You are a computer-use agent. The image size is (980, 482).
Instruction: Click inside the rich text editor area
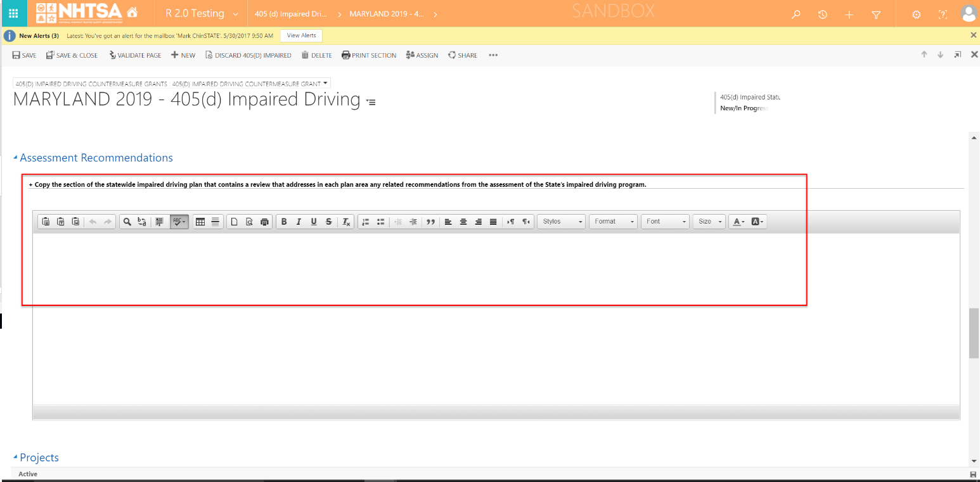[x=494, y=317]
